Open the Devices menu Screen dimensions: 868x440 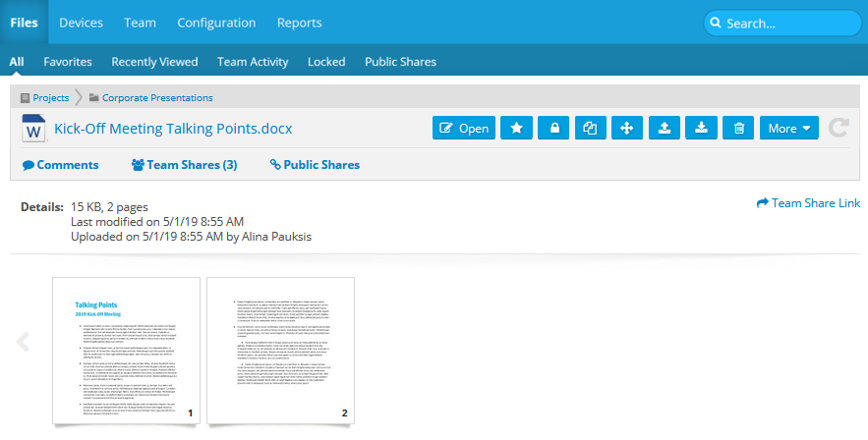(81, 23)
